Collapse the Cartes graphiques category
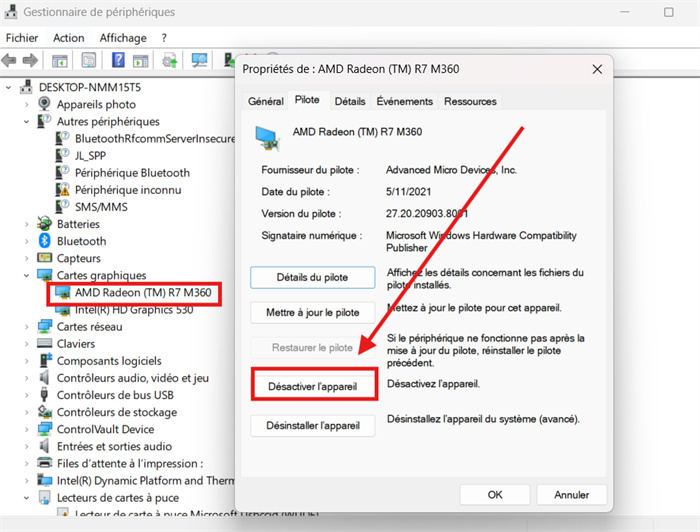Viewport: 700px width, 532px height. pyautogui.click(x=26, y=276)
